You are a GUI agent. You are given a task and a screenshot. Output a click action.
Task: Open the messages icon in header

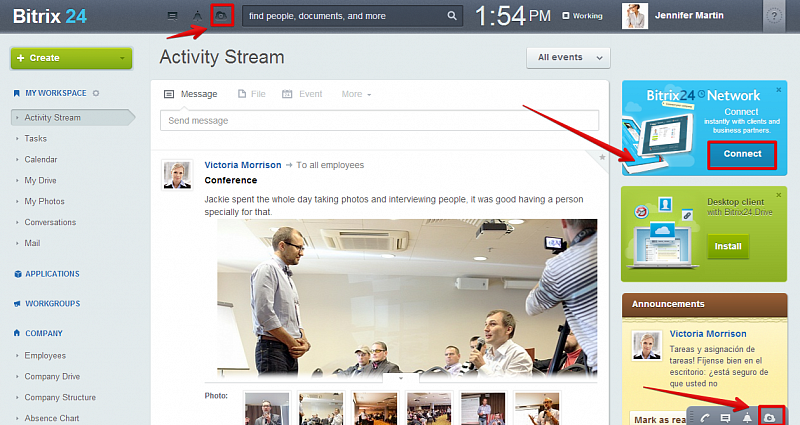(172, 16)
